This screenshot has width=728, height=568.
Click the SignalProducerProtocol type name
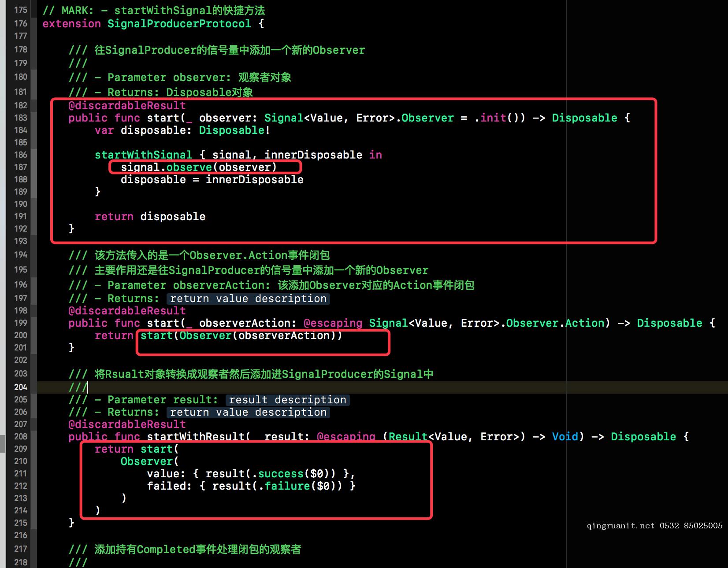click(x=179, y=24)
